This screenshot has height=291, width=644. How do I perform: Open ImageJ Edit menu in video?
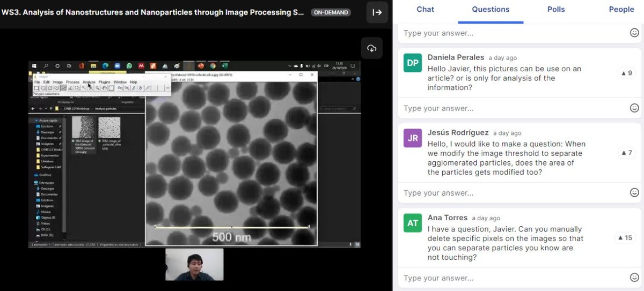(x=47, y=82)
